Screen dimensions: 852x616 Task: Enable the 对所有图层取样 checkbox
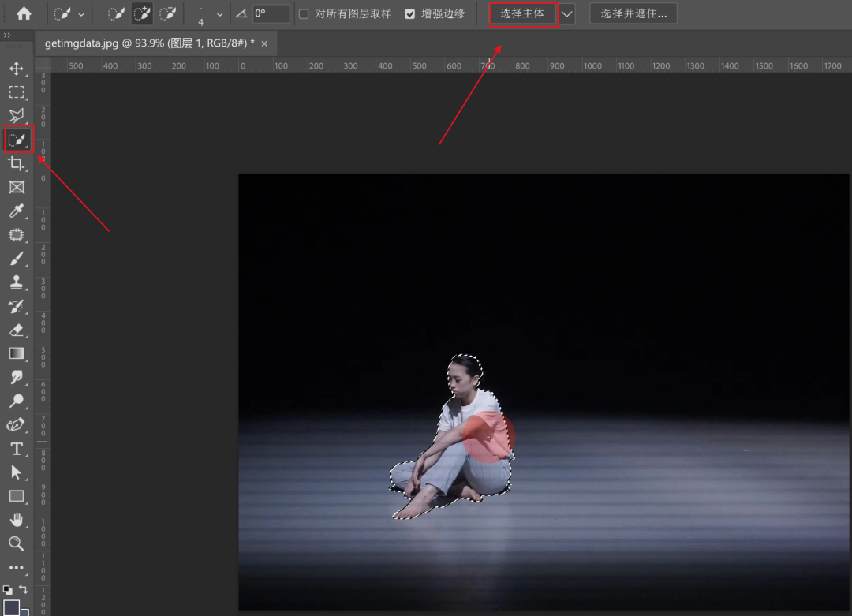tap(304, 14)
